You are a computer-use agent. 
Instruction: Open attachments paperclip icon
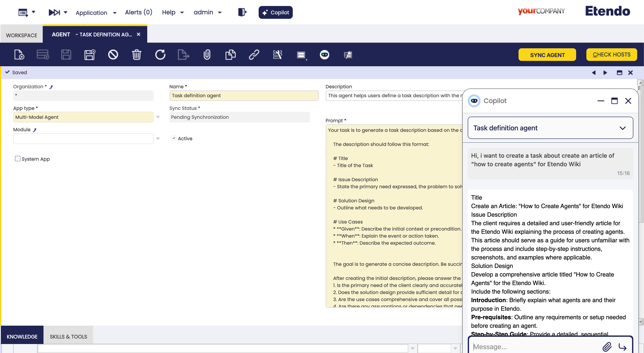(x=207, y=54)
